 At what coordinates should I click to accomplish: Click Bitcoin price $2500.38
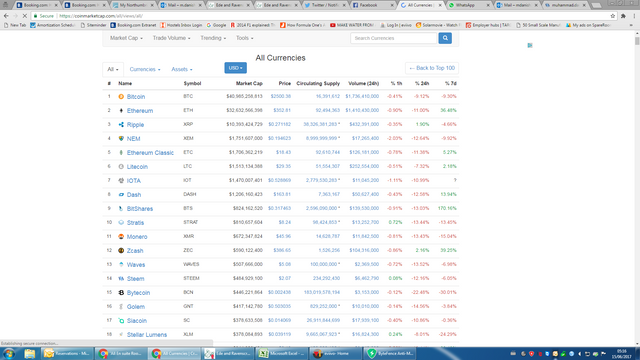coord(280,97)
